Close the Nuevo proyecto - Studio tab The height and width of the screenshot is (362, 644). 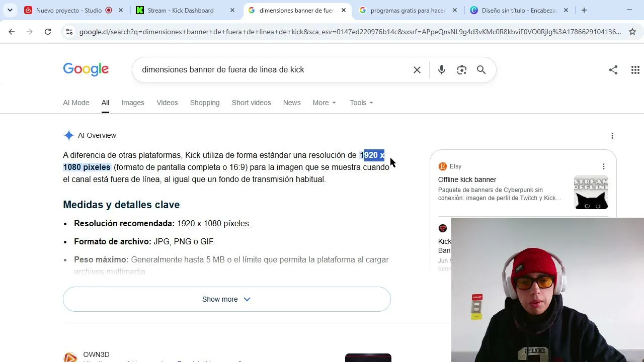[121, 10]
